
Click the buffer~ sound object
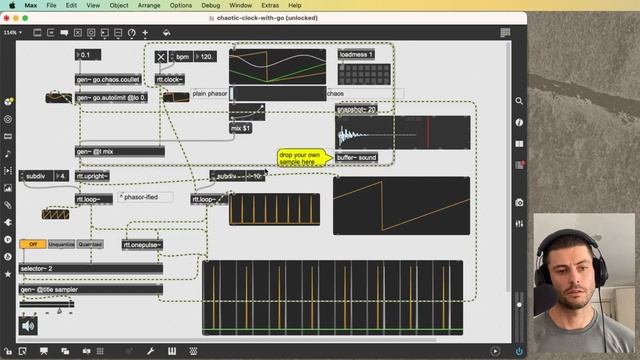pyautogui.click(x=356, y=158)
